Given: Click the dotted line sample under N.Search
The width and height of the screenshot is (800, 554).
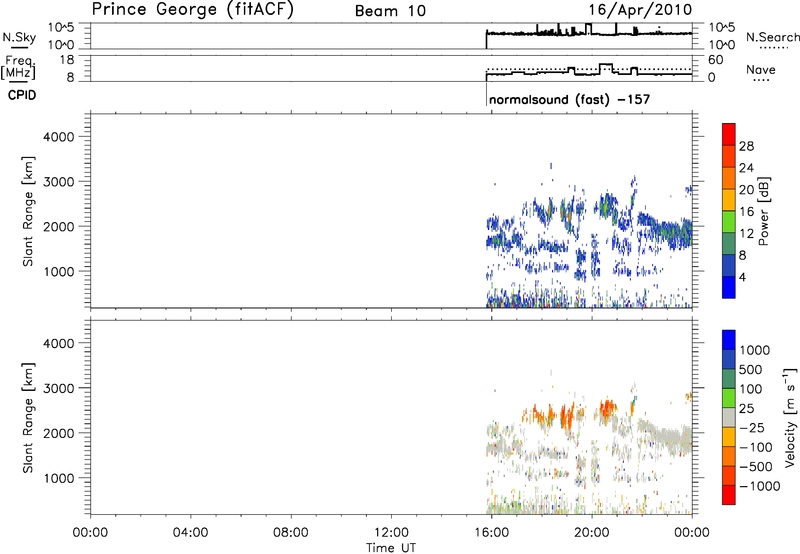Looking at the screenshot, I should tap(773, 48).
